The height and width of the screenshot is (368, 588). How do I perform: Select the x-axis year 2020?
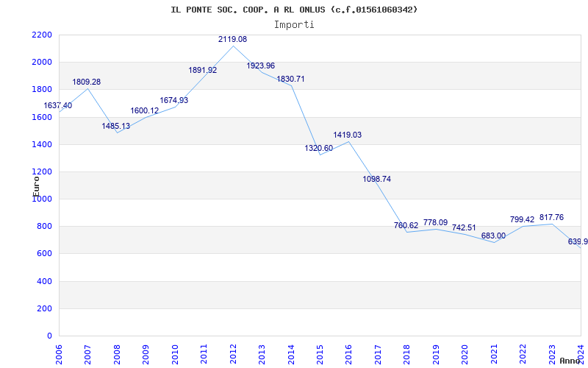click(465, 354)
